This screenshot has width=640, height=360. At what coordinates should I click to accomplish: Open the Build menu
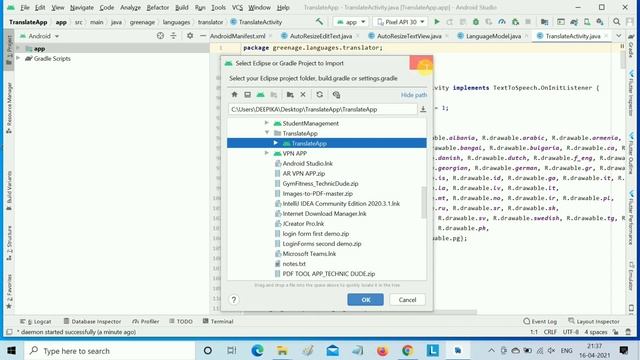pos(182,7)
